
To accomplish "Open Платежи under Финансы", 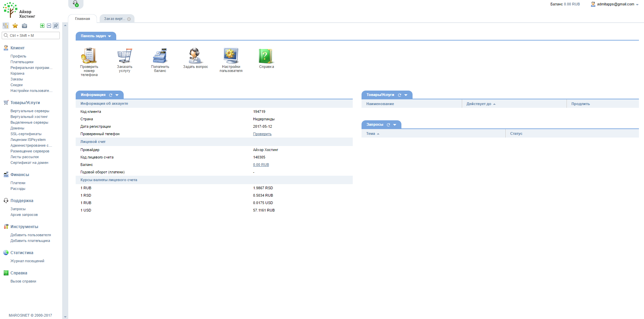I will (18, 183).
